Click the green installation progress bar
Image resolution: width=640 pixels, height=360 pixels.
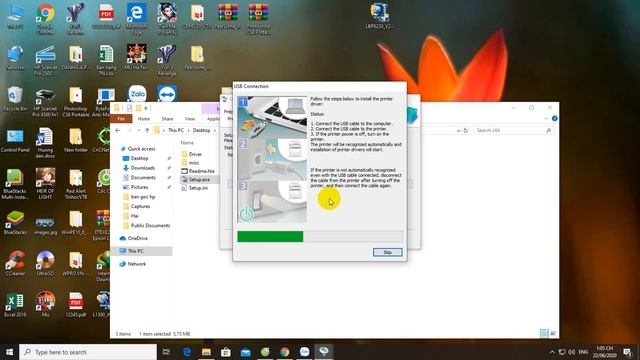point(270,236)
